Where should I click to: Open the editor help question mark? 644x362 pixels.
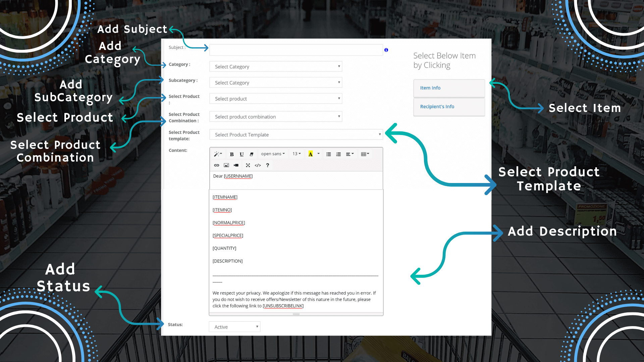click(267, 165)
